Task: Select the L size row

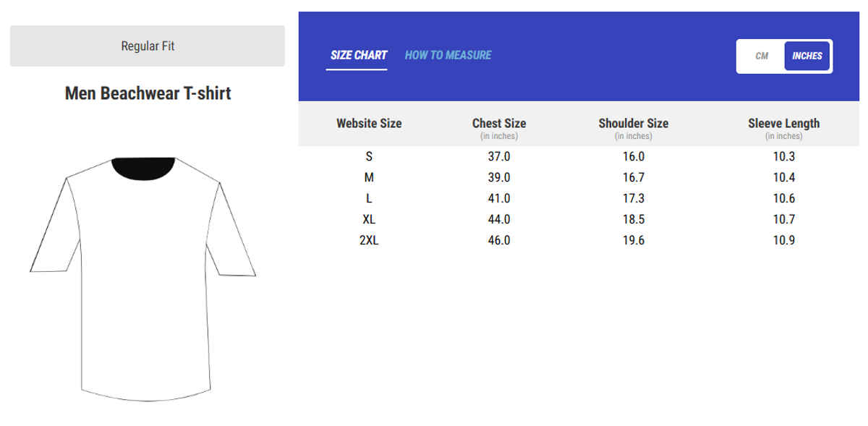Action: click(369, 198)
